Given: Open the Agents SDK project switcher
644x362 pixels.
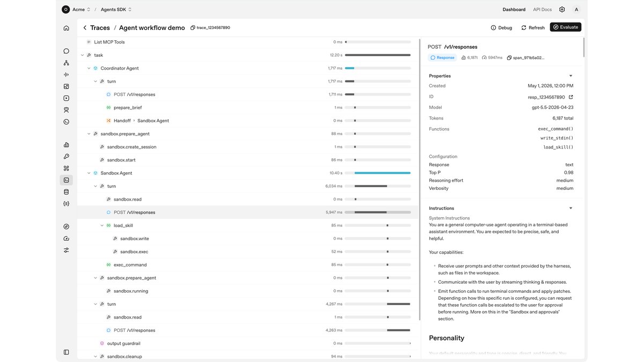Looking at the screenshot, I should point(116,9).
